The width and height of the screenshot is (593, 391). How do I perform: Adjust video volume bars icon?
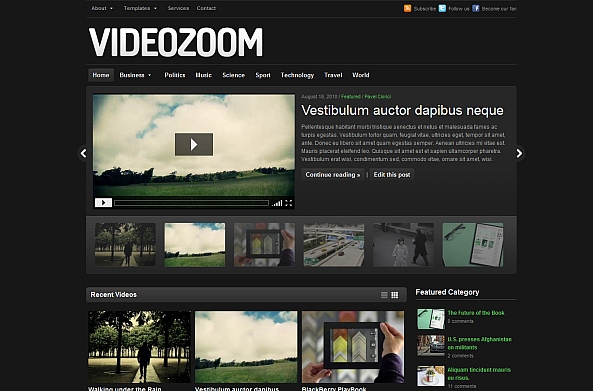click(277, 203)
